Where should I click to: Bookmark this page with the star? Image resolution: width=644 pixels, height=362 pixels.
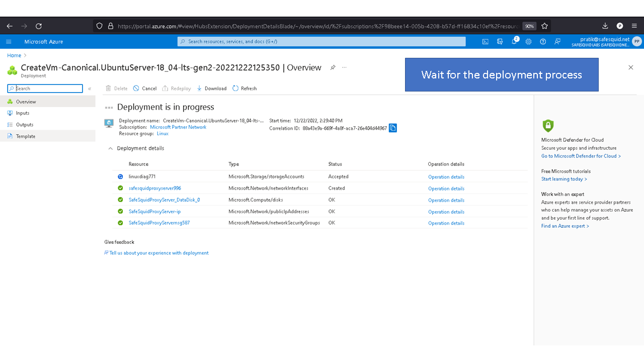point(544,26)
